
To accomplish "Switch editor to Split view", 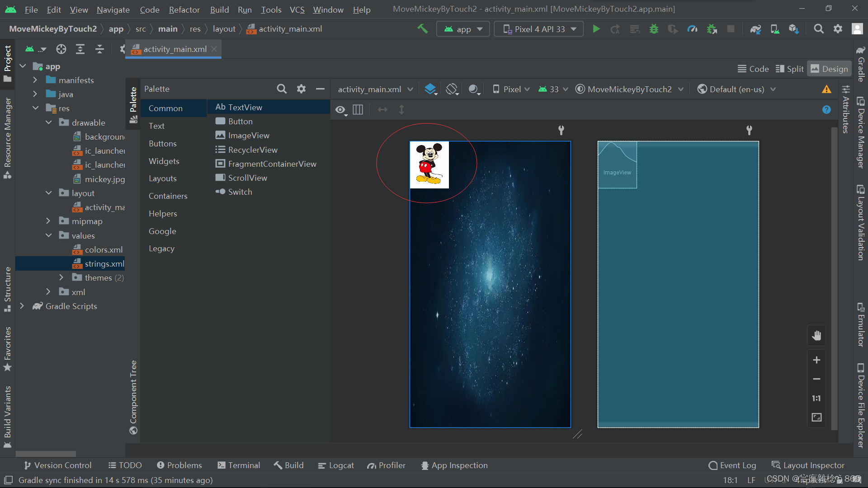I will pos(789,69).
